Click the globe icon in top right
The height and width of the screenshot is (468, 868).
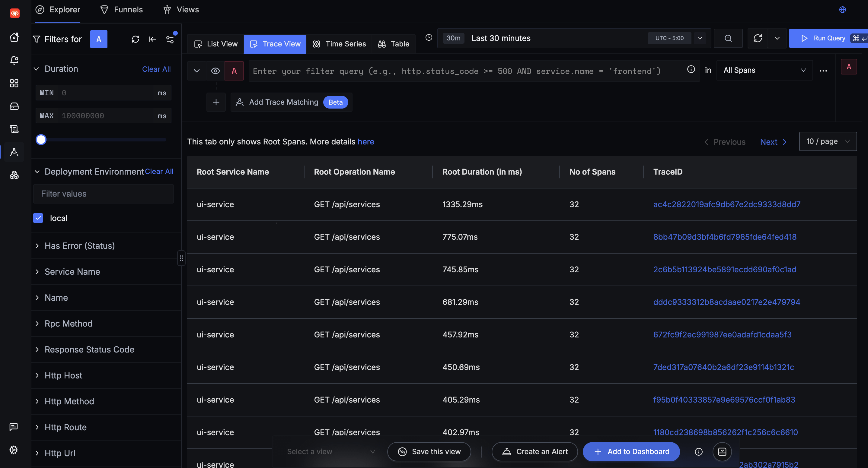click(842, 9)
